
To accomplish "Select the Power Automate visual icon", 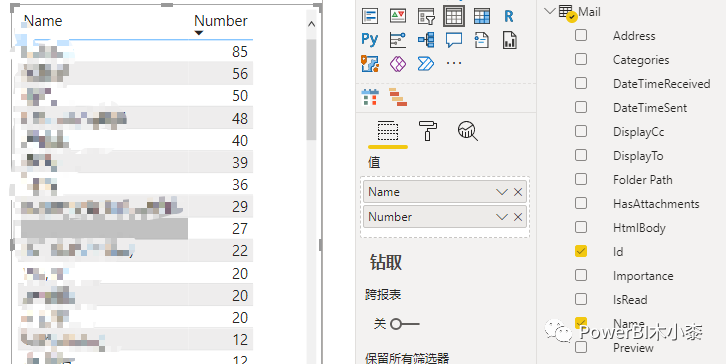I will tap(426, 63).
